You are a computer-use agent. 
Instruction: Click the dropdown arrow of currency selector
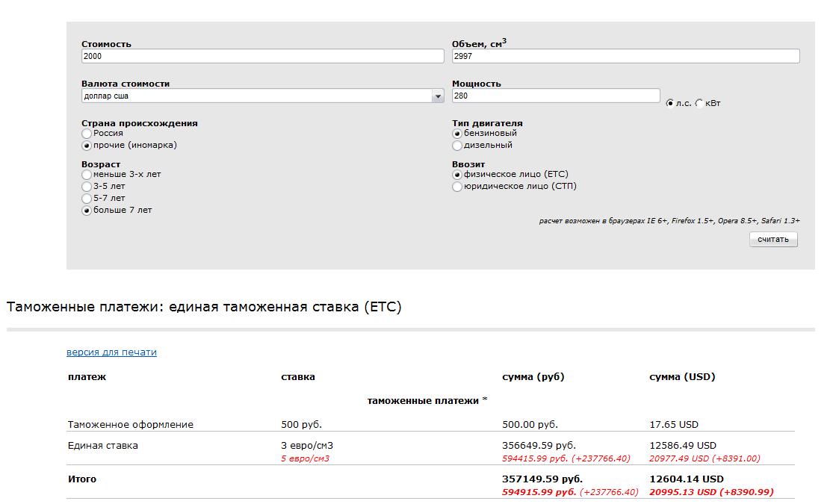[x=438, y=96]
